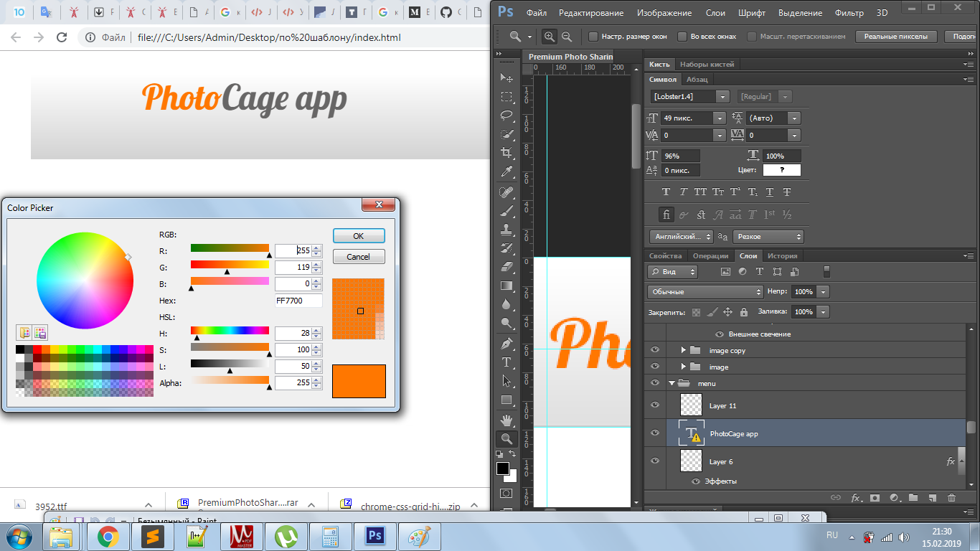Select the Rectangle shape tool

[x=507, y=400]
